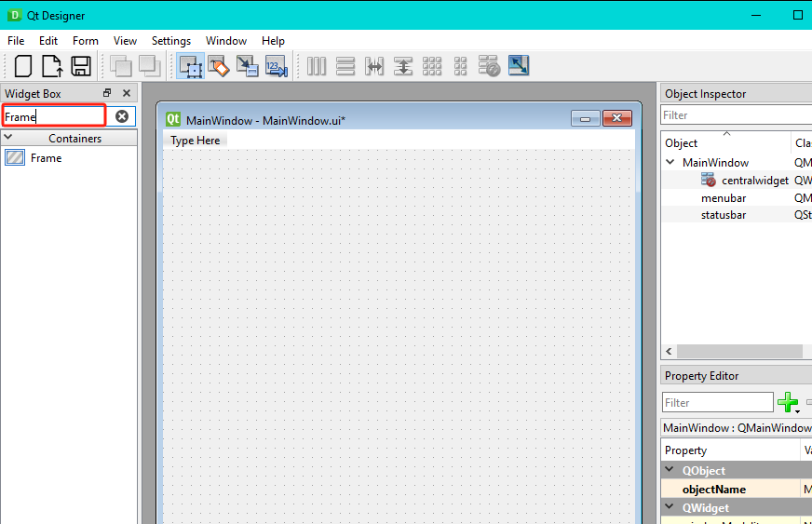This screenshot has width=812, height=524.
Task: Select MainWindow in Object Inspector
Action: 716,163
